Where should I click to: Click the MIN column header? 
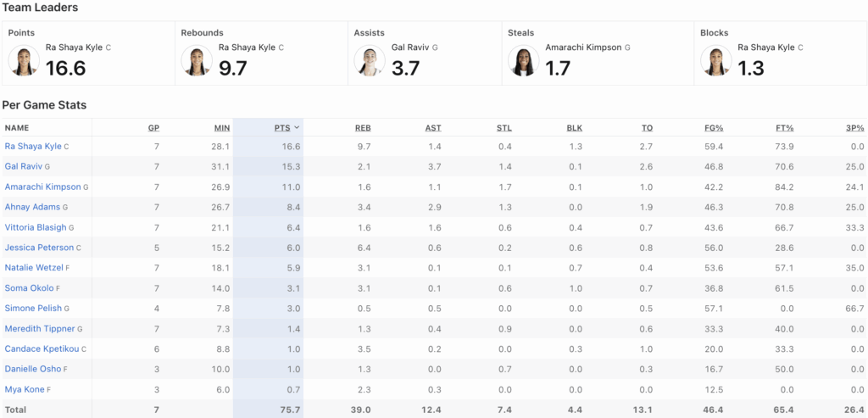pyautogui.click(x=222, y=128)
